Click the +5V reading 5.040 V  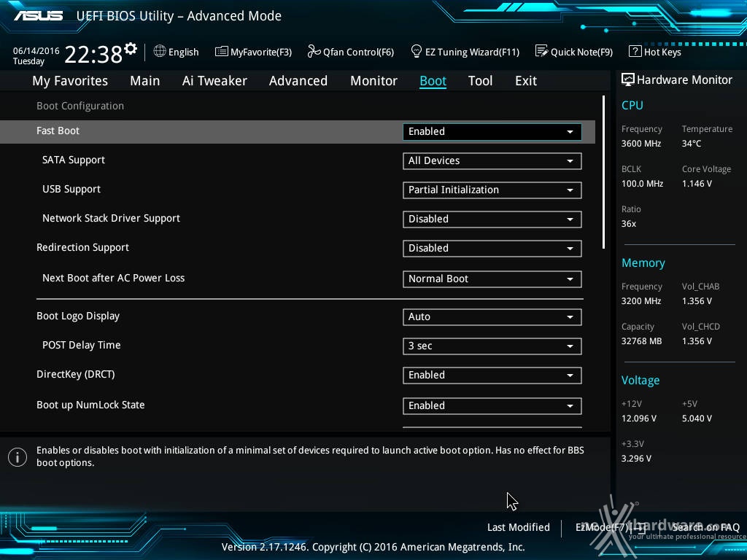click(x=697, y=418)
